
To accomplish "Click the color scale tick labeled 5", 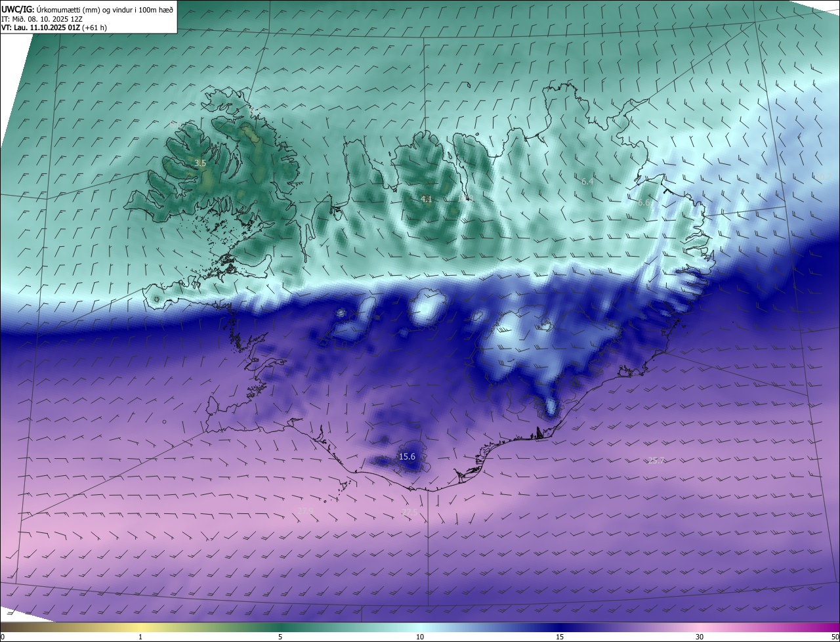I will pyautogui.click(x=280, y=637).
